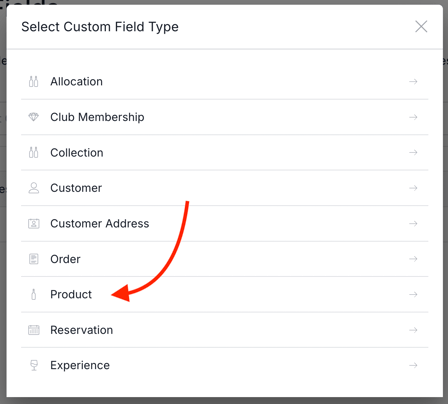The width and height of the screenshot is (448, 404).
Task: Select Order custom field type
Action: tap(224, 259)
